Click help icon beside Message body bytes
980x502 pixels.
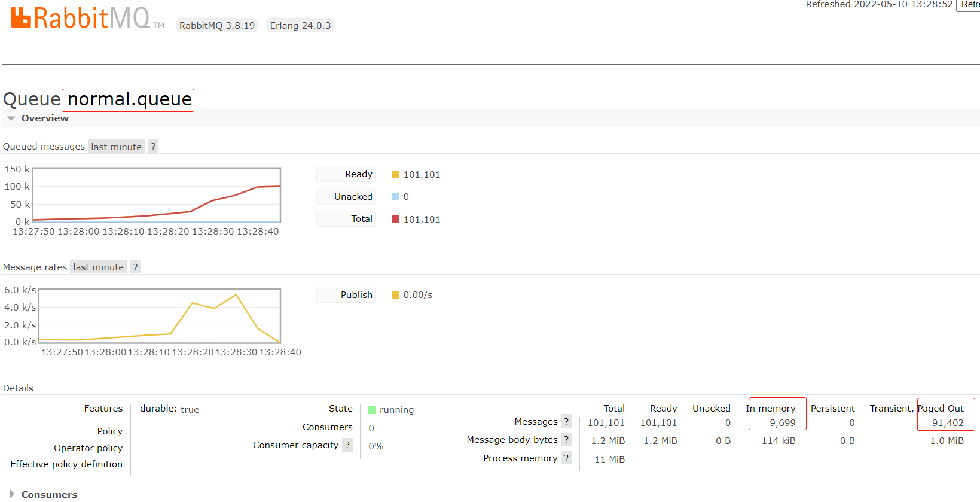[566, 440]
